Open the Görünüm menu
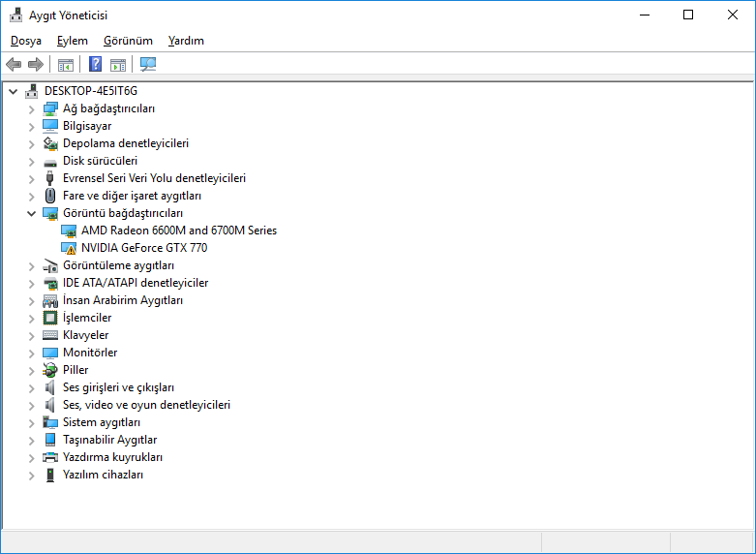This screenshot has height=554, width=756. [x=128, y=41]
